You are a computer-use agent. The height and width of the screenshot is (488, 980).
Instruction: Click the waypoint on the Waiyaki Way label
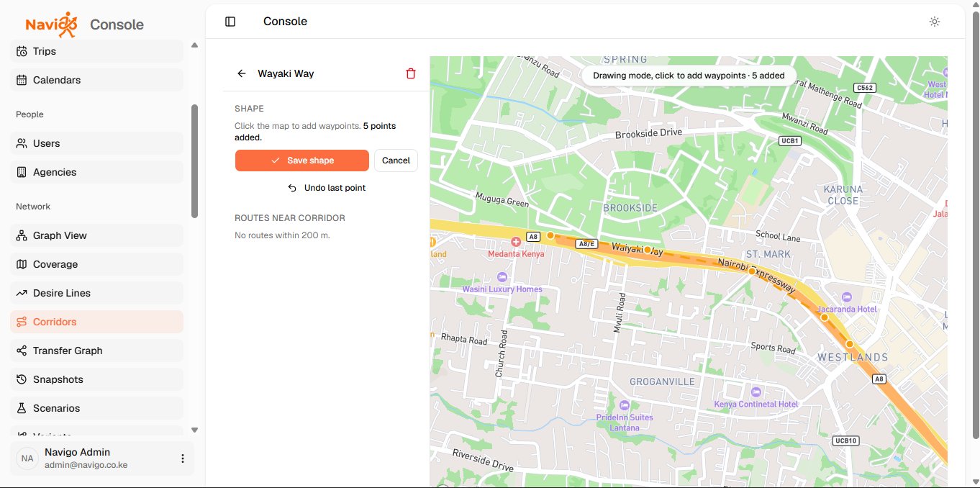tap(648, 250)
